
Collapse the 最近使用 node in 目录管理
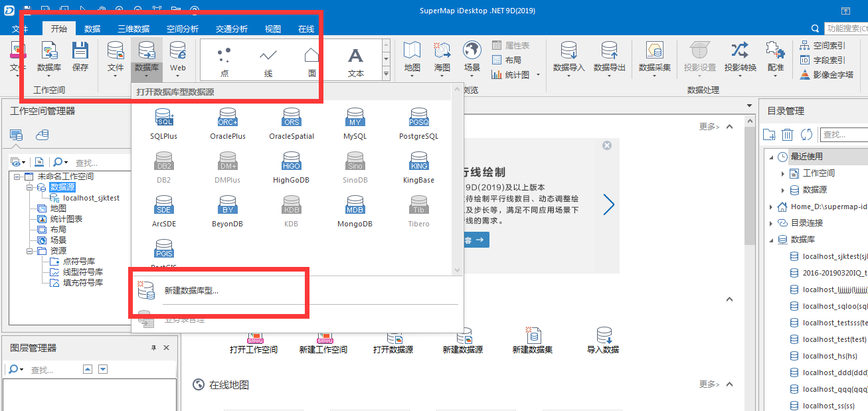[770, 157]
